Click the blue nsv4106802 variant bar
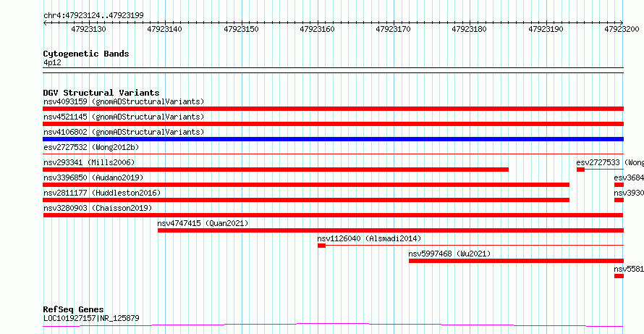 pyautogui.click(x=333, y=139)
